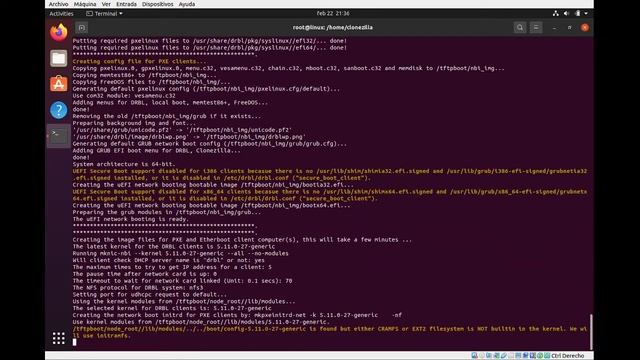Image resolution: width=640 pixels, height=360 pixels.
Task: Open the Ayuda menu
Action: coord(187,4)
